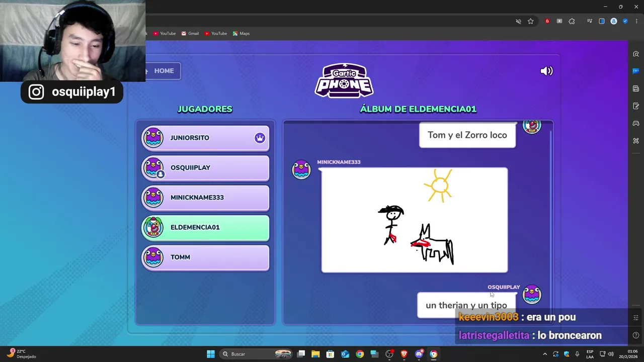Toggle the game sound speaker icon

tap(546, 71)
